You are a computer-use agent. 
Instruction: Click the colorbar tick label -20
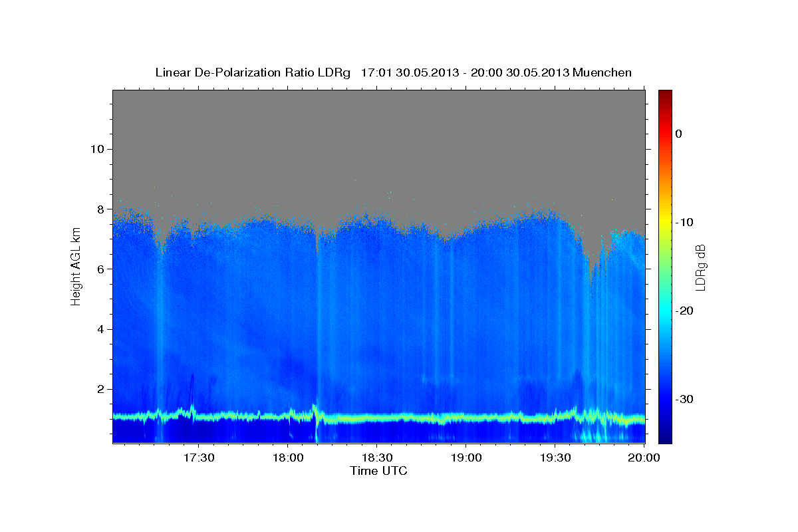click(685, 311)
